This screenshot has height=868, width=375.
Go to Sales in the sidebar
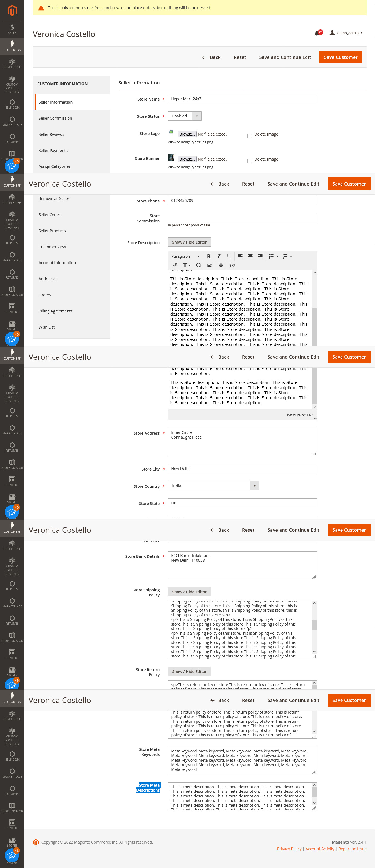[12, 29]
